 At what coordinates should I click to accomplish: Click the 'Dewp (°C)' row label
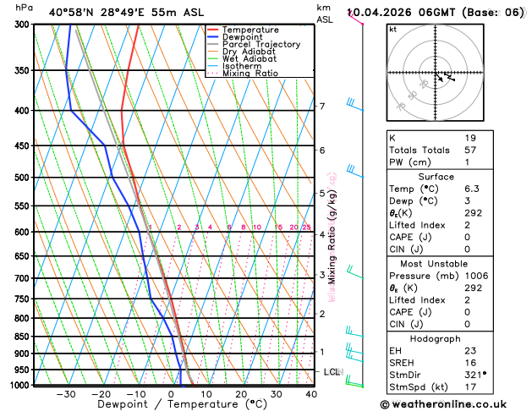point(414,201)
